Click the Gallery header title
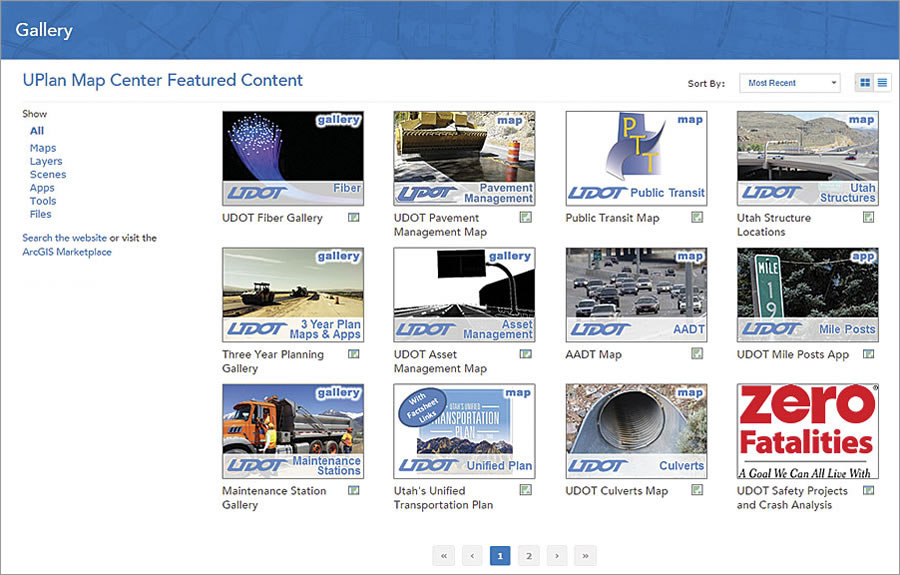This screenshot has width=900, height=575. (44, 30)
